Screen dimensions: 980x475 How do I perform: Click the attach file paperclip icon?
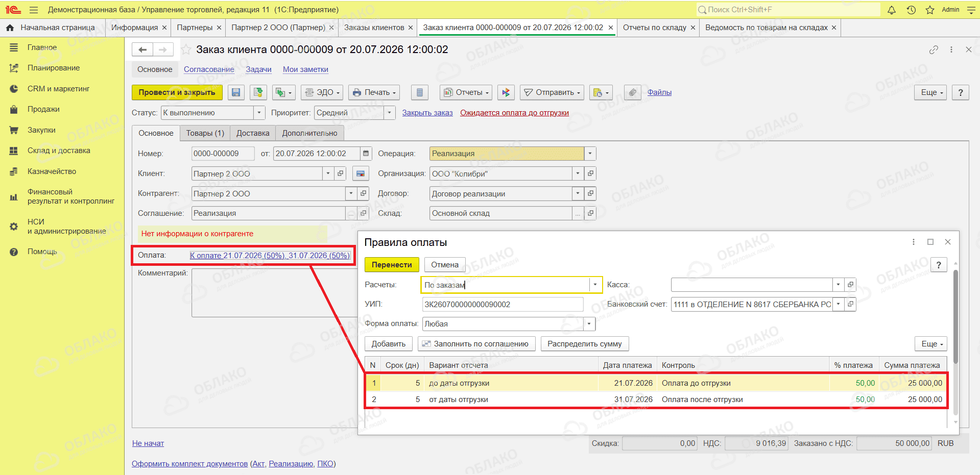pos(633,92)
